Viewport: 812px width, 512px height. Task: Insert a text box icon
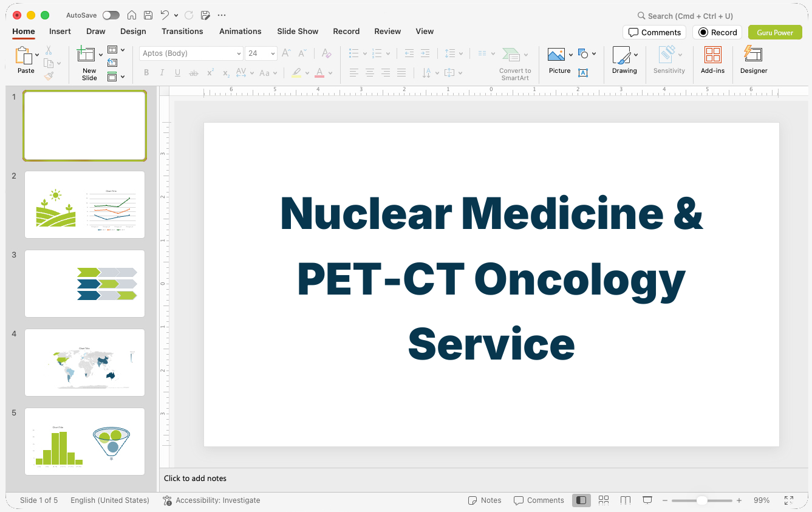pyautogui.click(x=583, y=73)
